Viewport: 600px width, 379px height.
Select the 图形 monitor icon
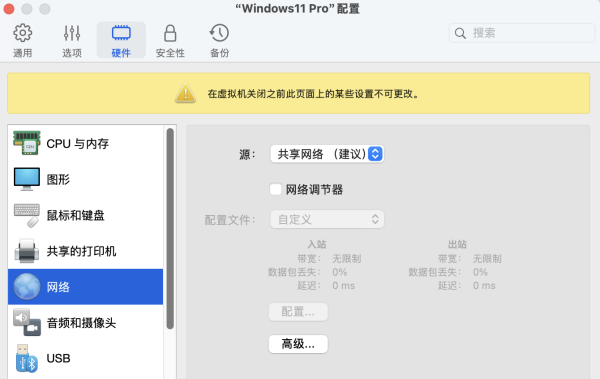pyautogui.click(x=26, y=179)
